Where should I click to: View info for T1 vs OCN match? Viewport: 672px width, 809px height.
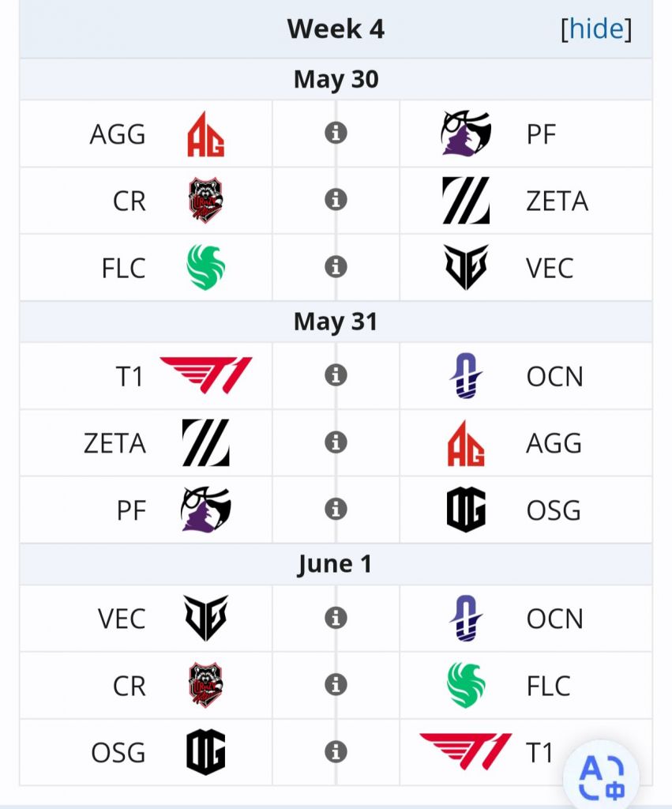click(x=336, y=375)
